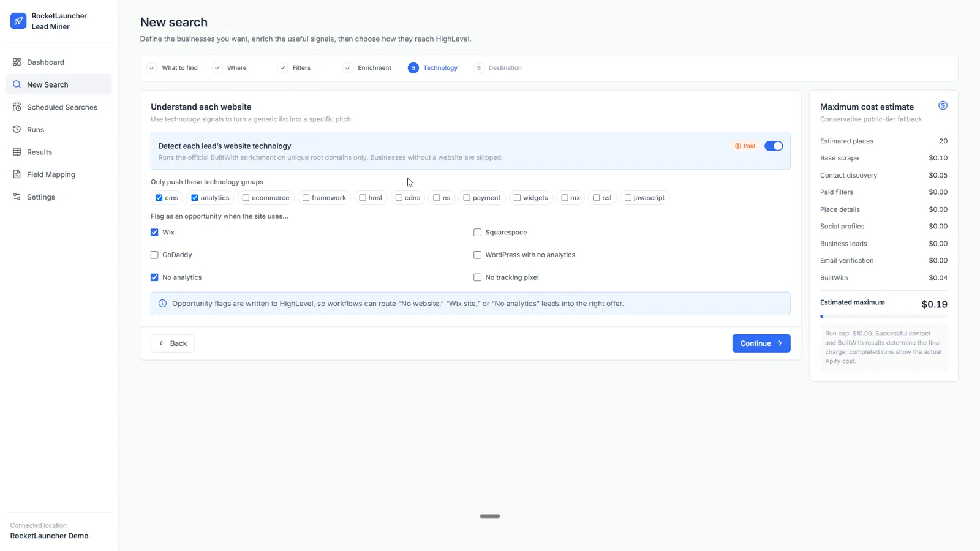The image size is (980, 551).
Task: Click the Settings sliders icon
Action: (x=17, y=197)
